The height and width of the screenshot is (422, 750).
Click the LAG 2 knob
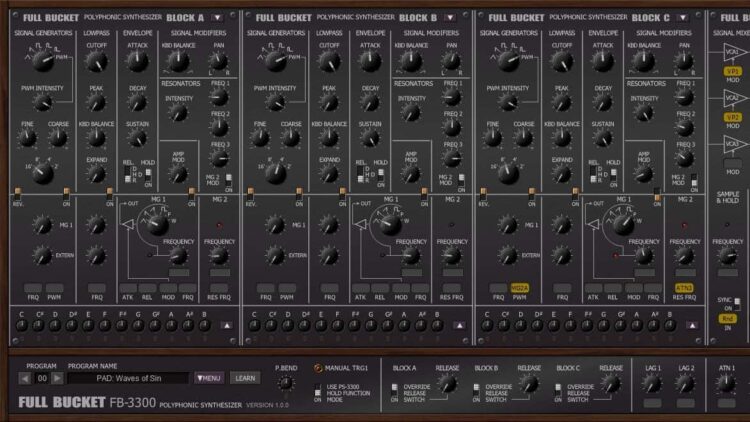tap(685, 383)
